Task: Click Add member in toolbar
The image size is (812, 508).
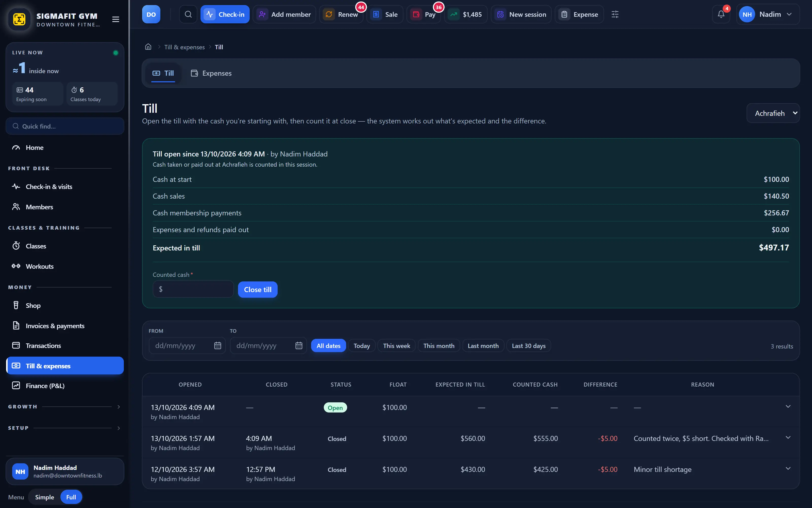Action: (x=284, y=14)
